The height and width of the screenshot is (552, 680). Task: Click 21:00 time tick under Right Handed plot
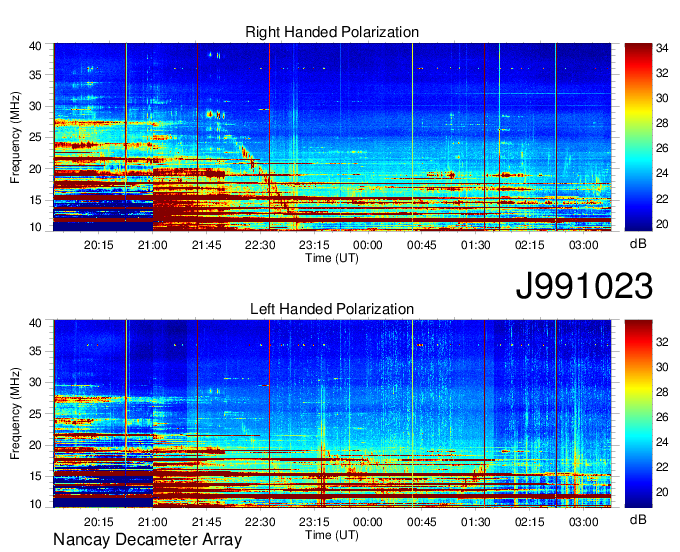pyautogui.click(x=153, y=245)
